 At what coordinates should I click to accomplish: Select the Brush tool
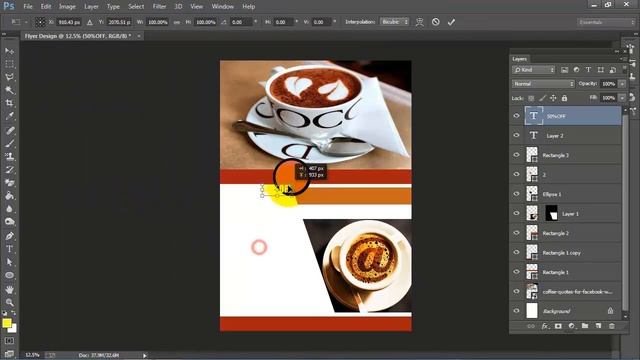pyautogui.click(x=9, y=144)
